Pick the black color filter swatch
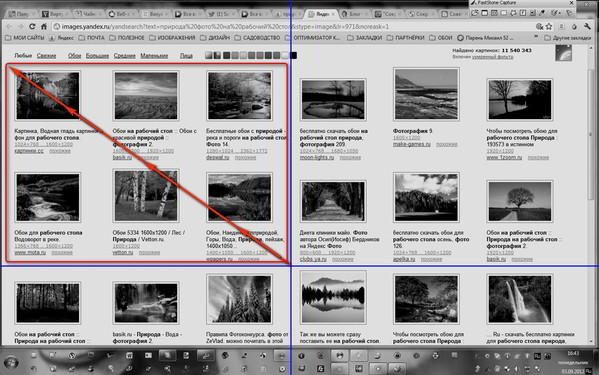This screenshot has height=375, width=599. coord(293,56)
